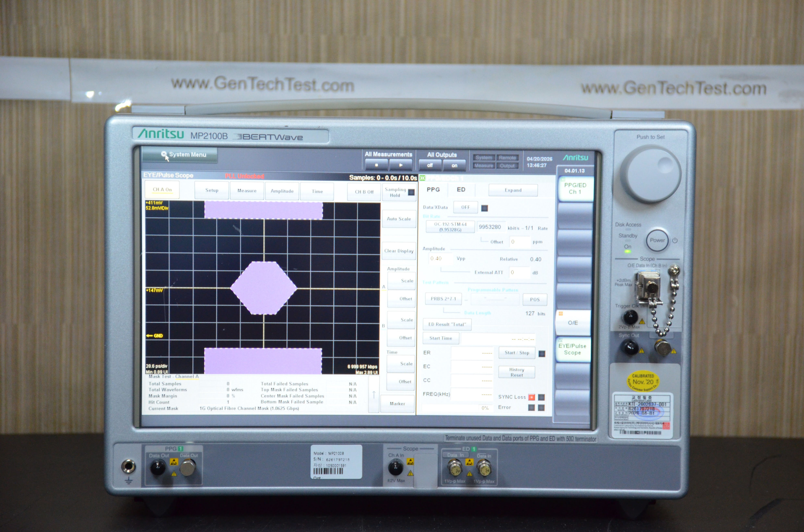Toggle Sampling Hold

[399, 192]
